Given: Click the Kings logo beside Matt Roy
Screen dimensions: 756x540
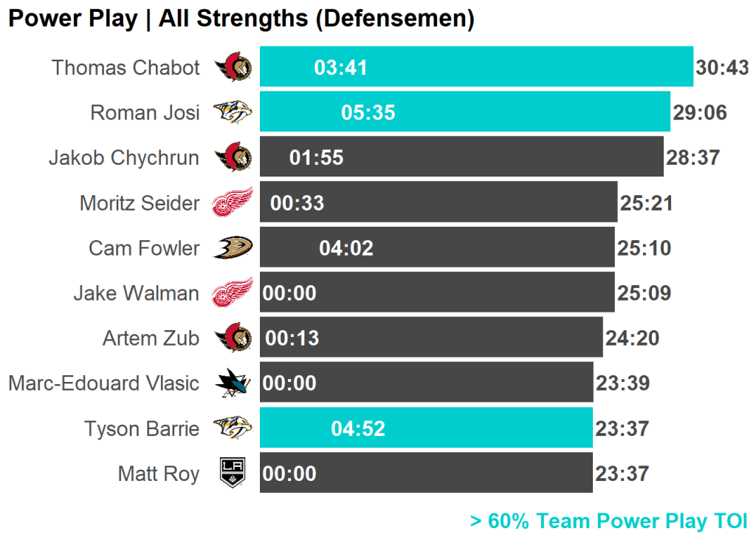Looking at the screenshot, I should (x=233, y=473).
